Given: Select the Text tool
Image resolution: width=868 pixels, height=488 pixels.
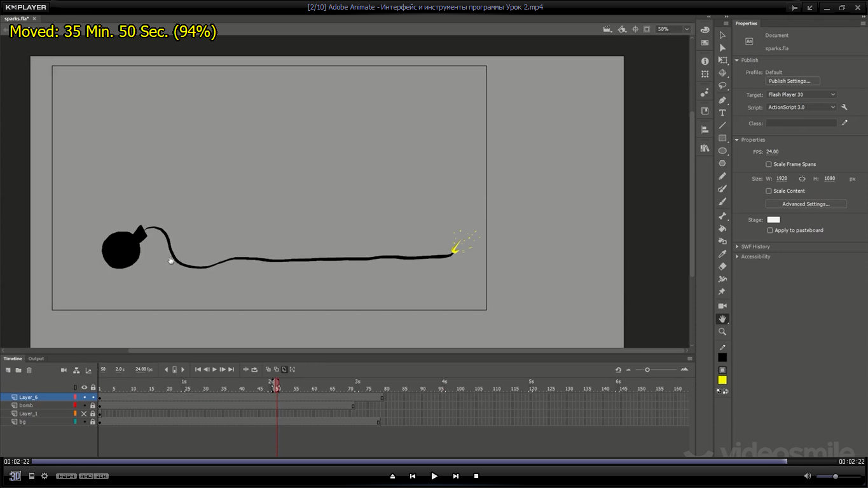Looking at the screenshot, I should (722, 113).
